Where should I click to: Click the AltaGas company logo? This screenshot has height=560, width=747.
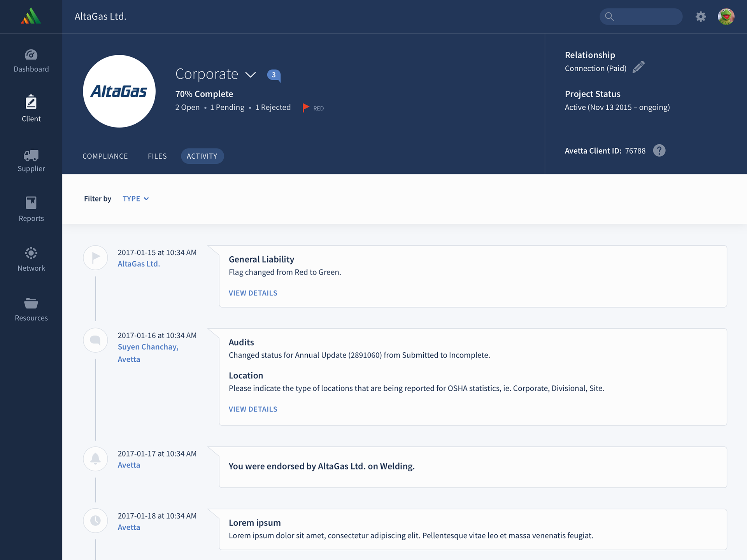click(119, 91)
